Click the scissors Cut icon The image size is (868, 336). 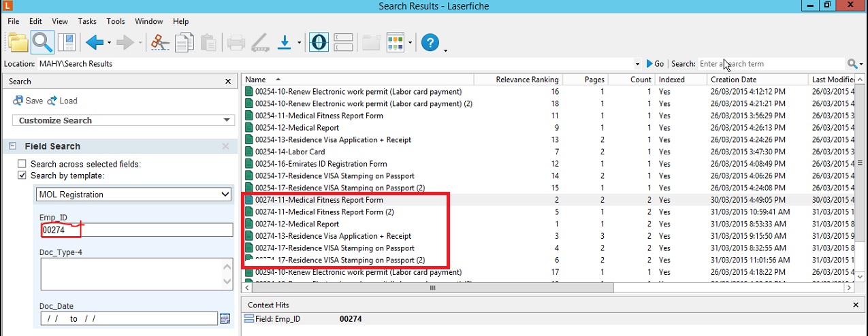tap(160, 43)
